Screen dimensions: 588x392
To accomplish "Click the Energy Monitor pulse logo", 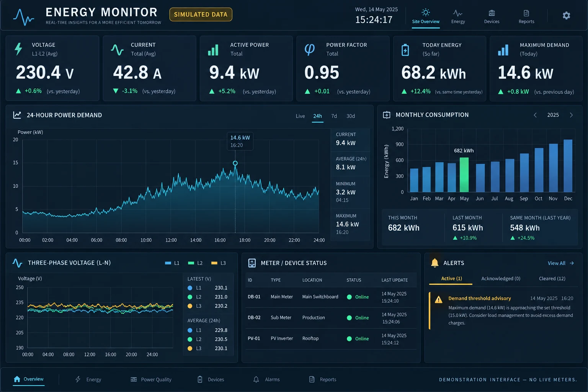I will coord(24,17).
